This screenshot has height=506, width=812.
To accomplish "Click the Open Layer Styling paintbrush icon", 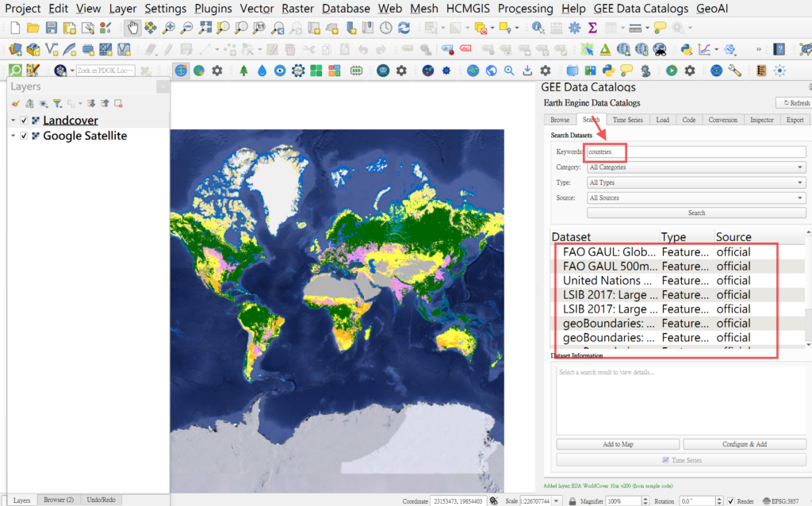I will coord(15,103).
